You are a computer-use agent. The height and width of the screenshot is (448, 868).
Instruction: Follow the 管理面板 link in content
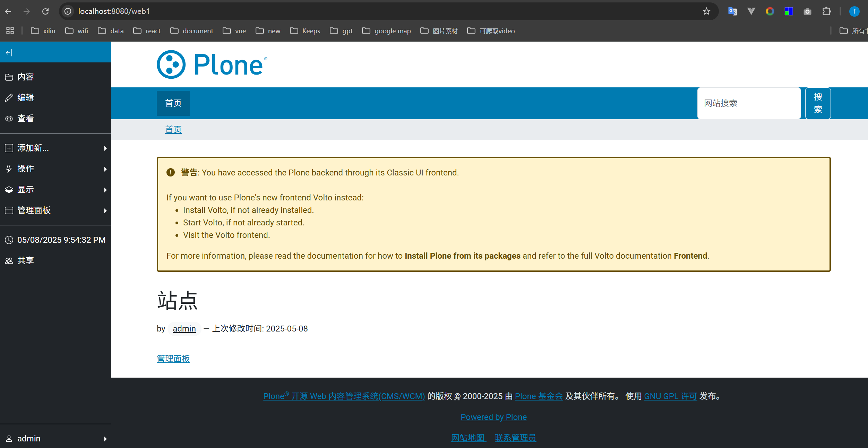173,359
